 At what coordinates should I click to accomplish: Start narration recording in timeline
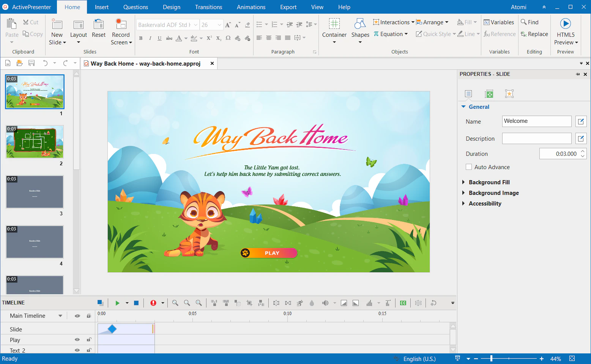coord(153,303)
